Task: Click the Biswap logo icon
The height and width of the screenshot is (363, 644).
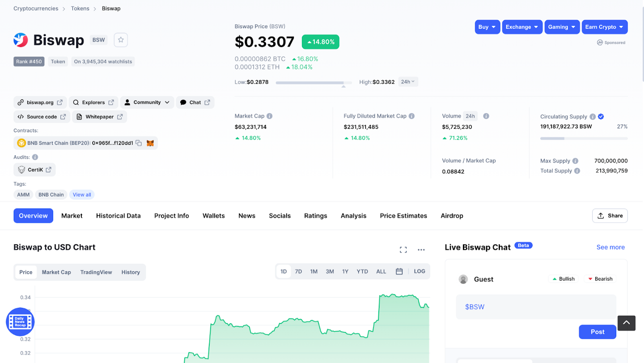Action: pyautogui.click(x=21, y=40)
